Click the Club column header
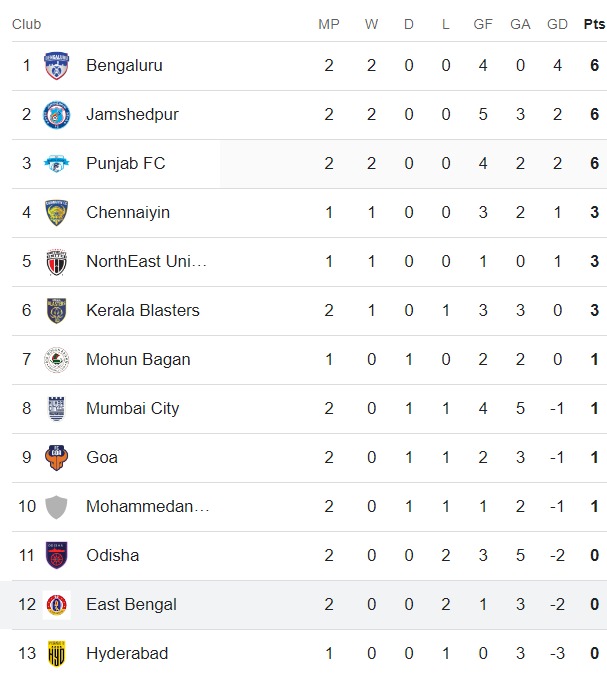The height and width of the screenshot is (675, 607). [x=26, y=24]
